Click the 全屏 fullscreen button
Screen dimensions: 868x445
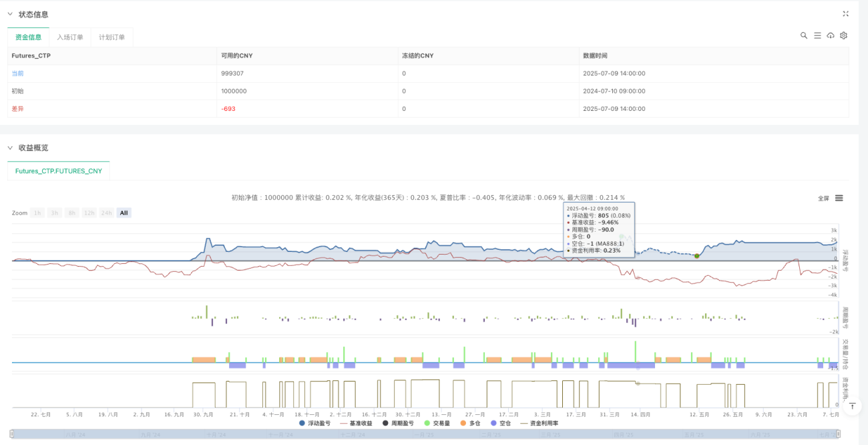click(x=823, y=198)
